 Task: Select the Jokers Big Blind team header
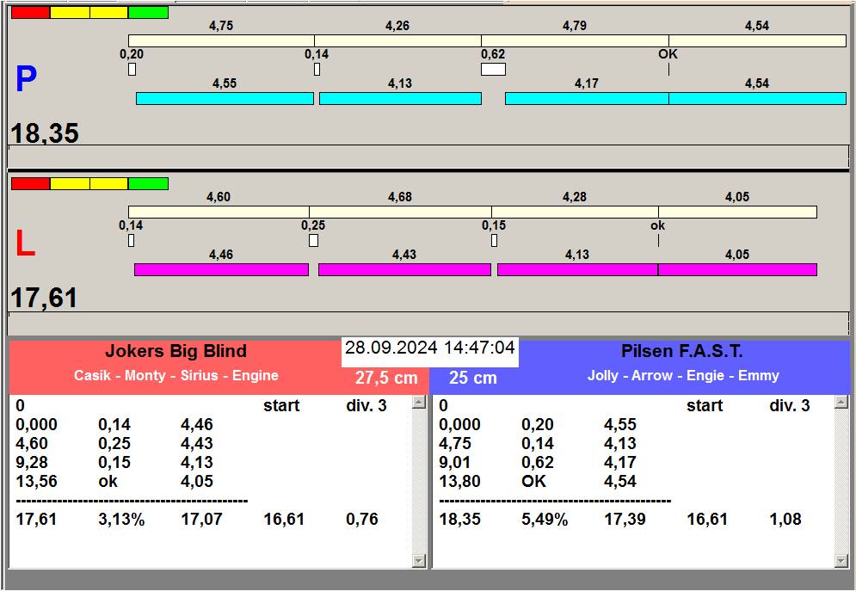pos(176,351)
